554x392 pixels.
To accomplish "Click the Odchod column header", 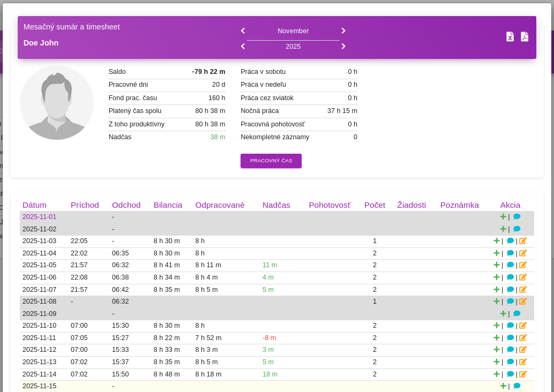I will pos(126,205).
